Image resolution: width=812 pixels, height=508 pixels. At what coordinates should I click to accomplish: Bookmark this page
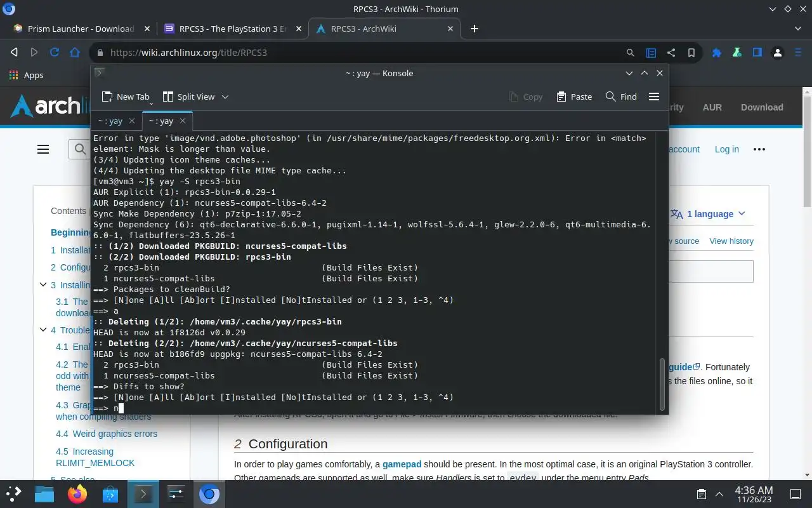tap(691, 53)
